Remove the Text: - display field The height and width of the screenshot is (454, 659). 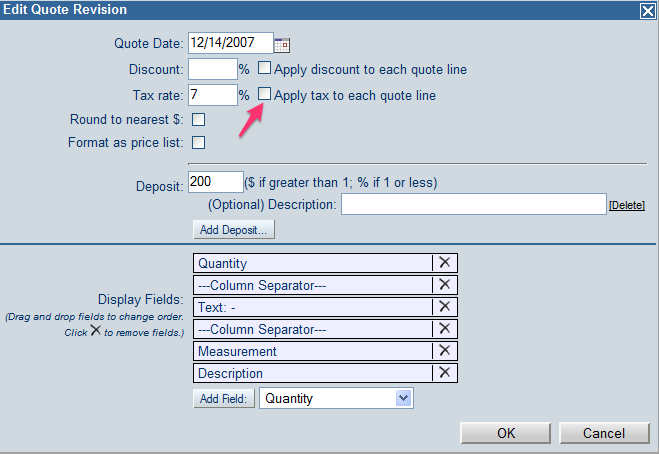(445, 306)
